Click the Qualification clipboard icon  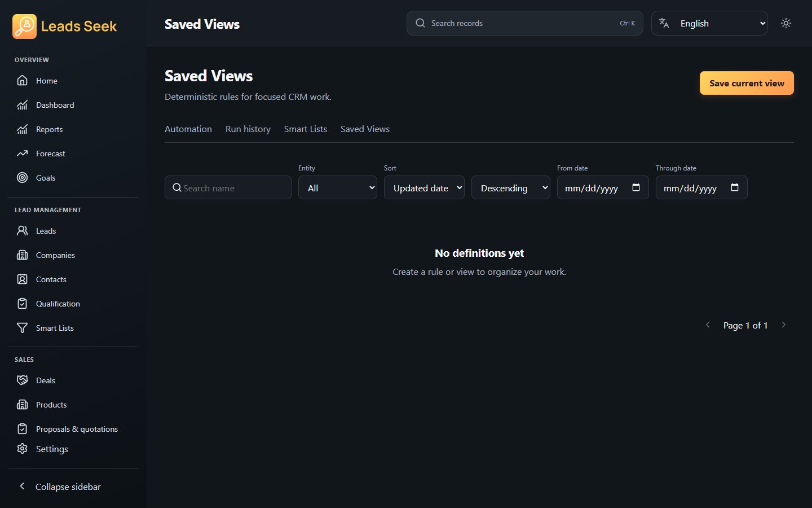22,304
